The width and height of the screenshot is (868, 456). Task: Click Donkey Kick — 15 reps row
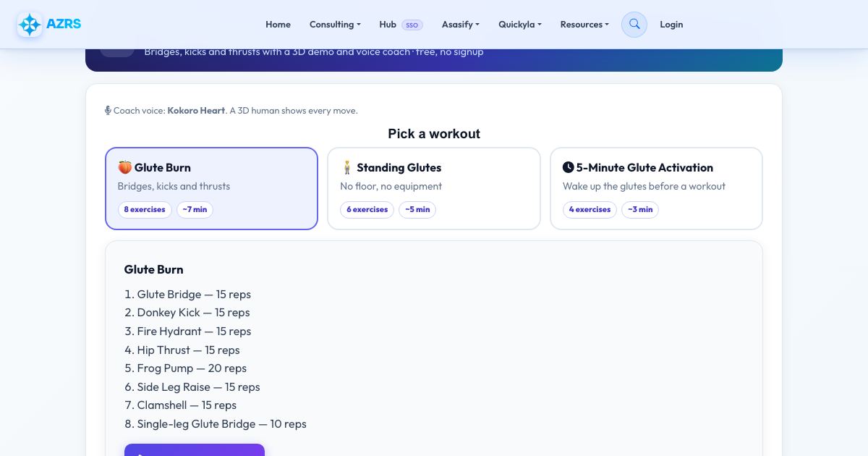193,313
